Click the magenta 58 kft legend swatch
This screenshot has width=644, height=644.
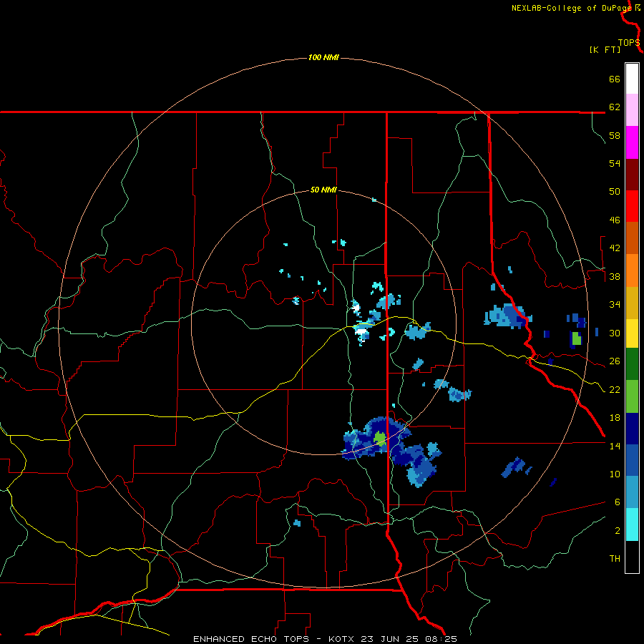click(x=632, y=142)
